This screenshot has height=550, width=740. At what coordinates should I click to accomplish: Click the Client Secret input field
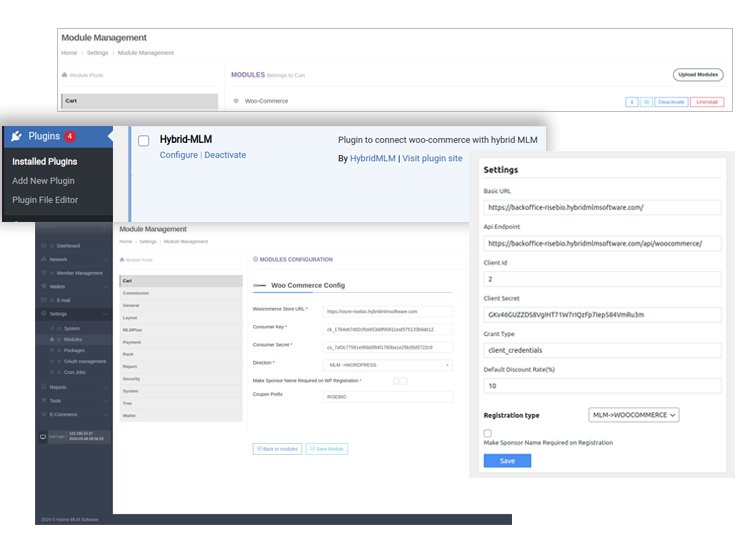tap(602, 314)
